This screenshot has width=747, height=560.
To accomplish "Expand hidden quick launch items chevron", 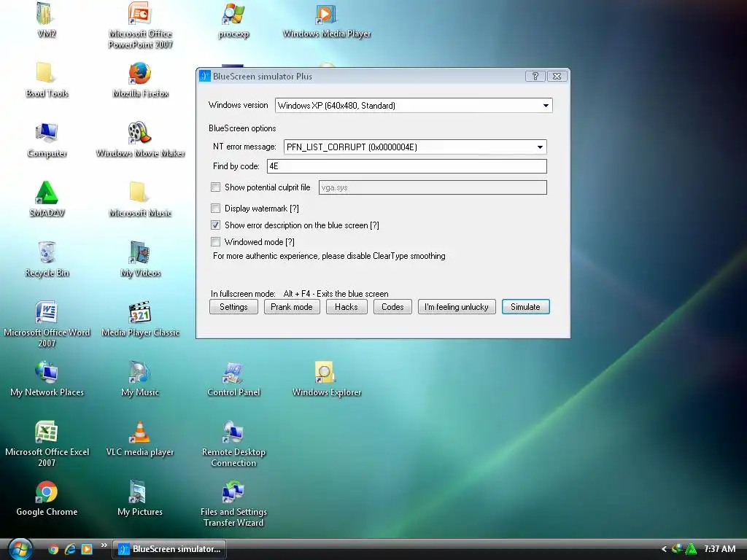I will click(x=104, y=545).
